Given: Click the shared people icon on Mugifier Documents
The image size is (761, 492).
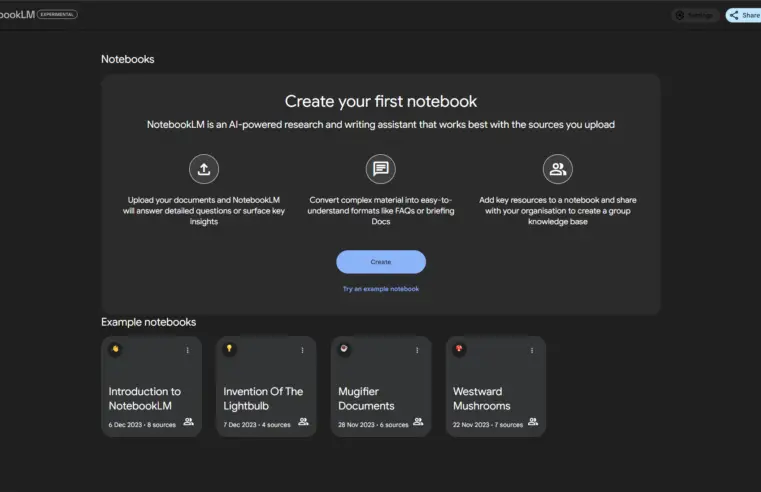Looking at the screenshot, I should 418,422.
